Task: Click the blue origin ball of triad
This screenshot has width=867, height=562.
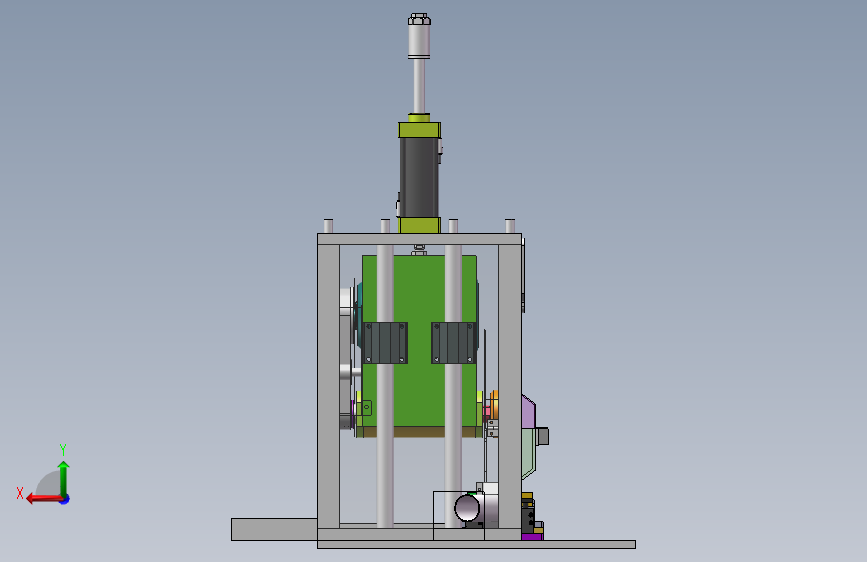Action: 65,499
